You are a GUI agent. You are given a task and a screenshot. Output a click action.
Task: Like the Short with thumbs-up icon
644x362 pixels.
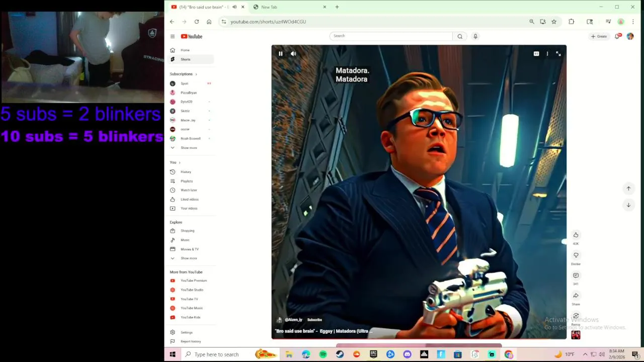point(576,235)
